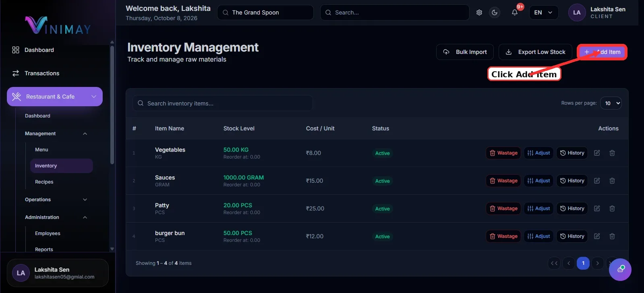Click Wastage for Vegetables

pyautogui.click(x=503, y=153)
